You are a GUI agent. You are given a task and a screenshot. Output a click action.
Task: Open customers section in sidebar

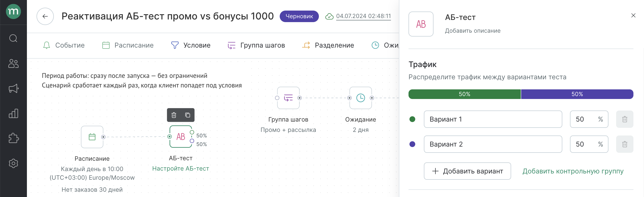coord(13,63)
